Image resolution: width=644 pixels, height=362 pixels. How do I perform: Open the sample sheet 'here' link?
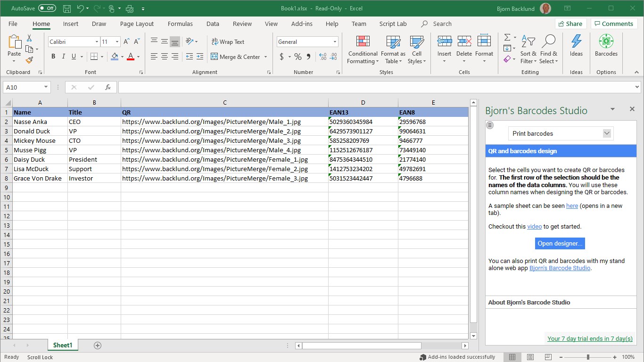click(572, 206)
